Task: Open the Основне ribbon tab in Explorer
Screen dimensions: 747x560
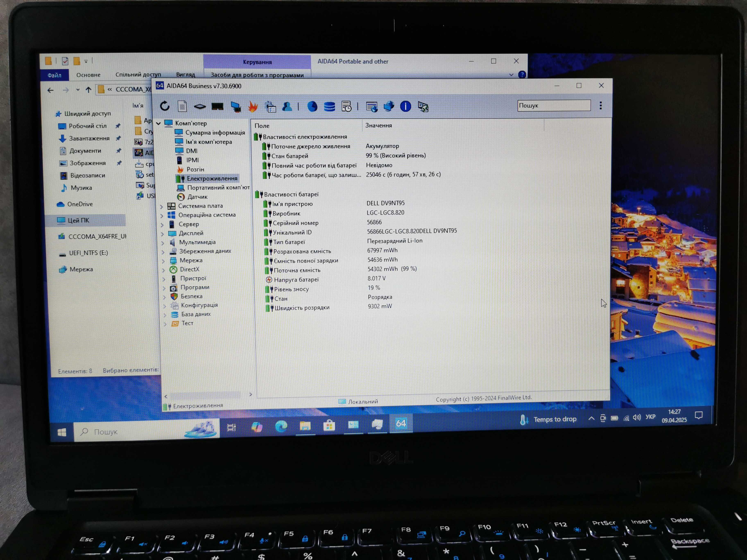Action: [88, 75]
